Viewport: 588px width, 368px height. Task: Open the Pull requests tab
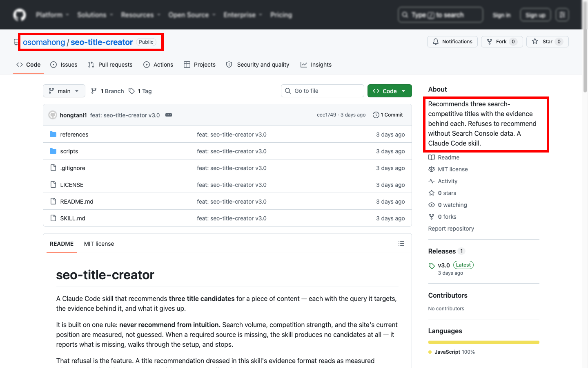[x=110, y=65]
